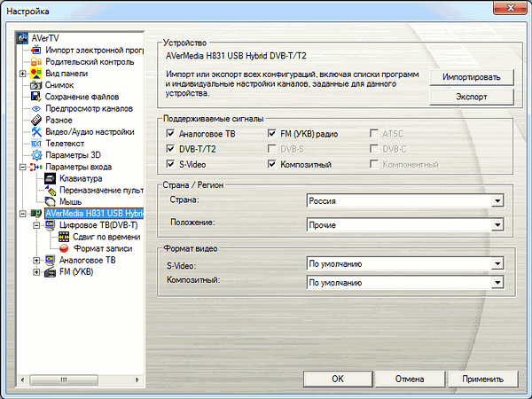Select Видео/Аудио настройки in the tree

pos(90,131)
